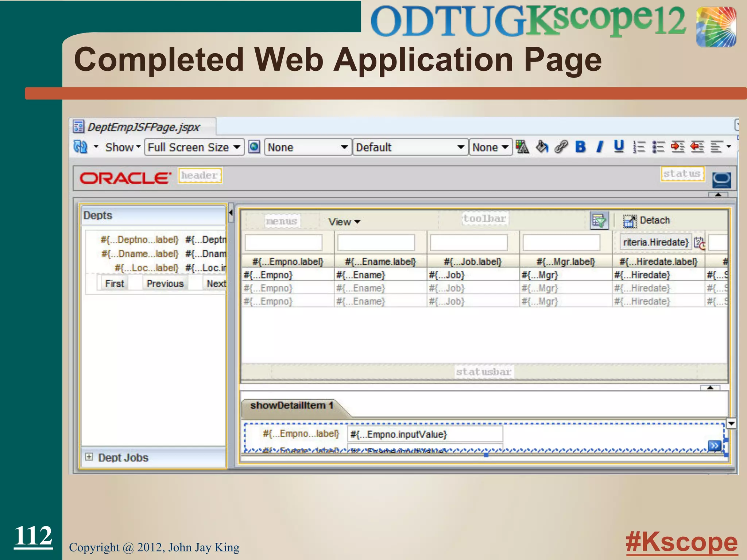Select the toolbar facet placeholder
747x560 pixels.
pos(484,218)
